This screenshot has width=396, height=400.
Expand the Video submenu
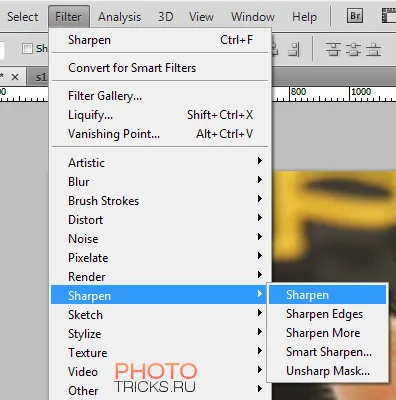(160, 372)
